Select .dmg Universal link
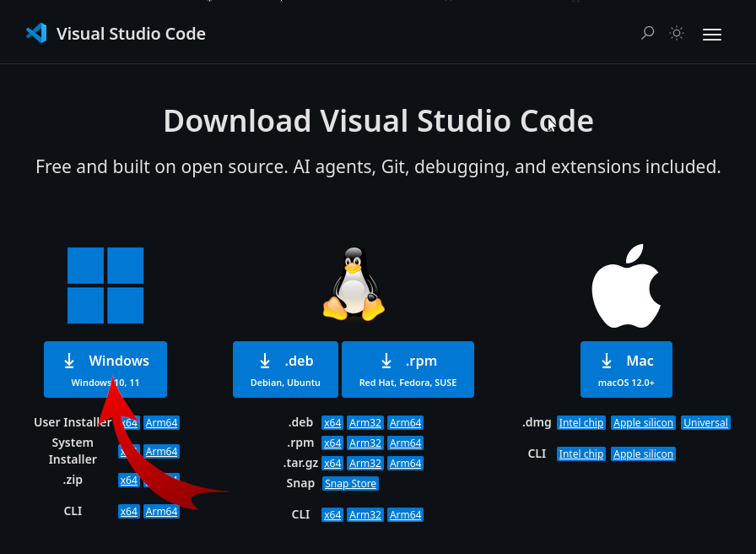Viewport: 756px width, 554px height. (x=705, y=423)
